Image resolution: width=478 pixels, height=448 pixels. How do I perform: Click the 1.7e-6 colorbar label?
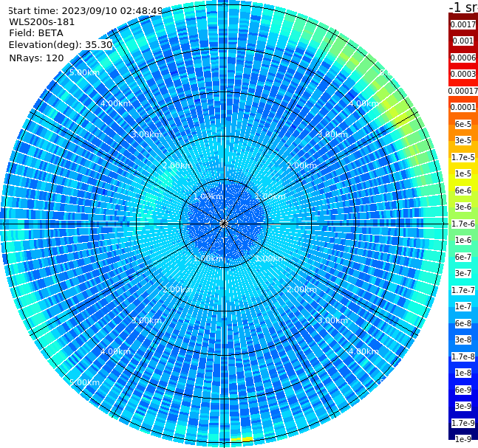pos(463,224)
